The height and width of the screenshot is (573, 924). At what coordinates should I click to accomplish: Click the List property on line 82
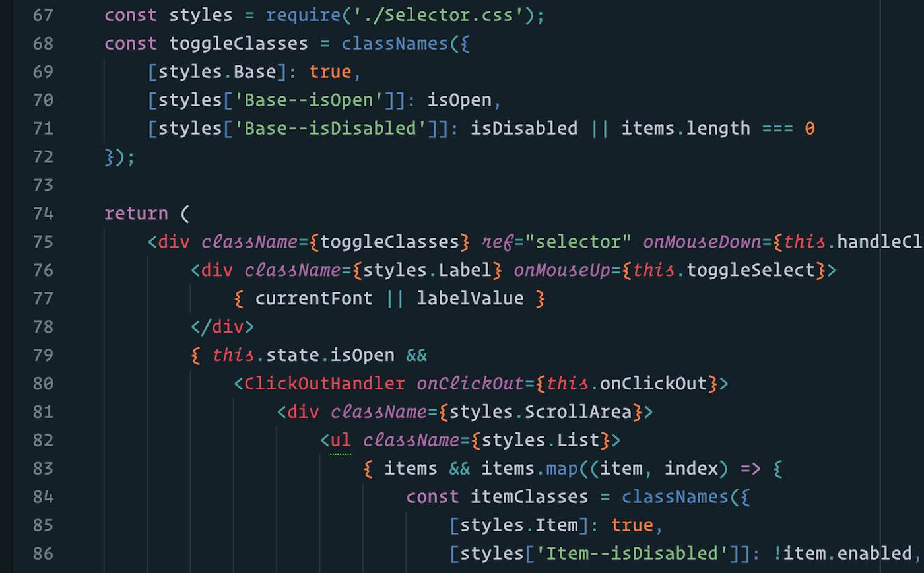pyautogui.click(x=578, y=440)
